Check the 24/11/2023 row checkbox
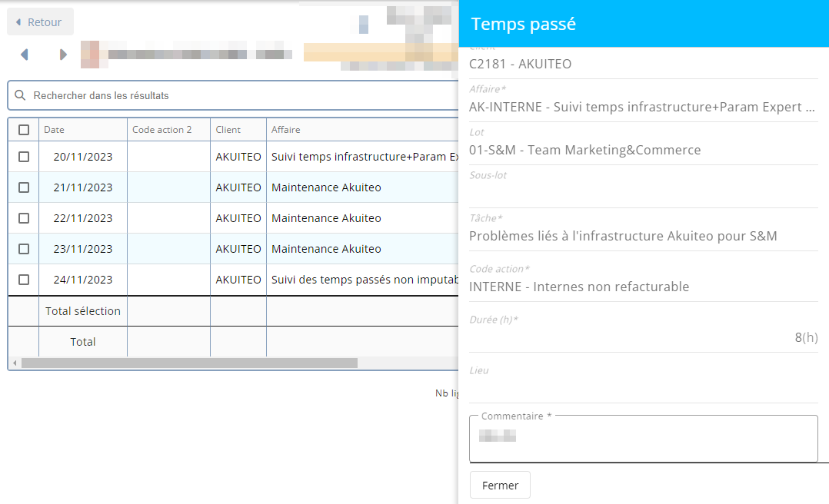The width and height of the screenshot is (829, 504). pos(24,280)
